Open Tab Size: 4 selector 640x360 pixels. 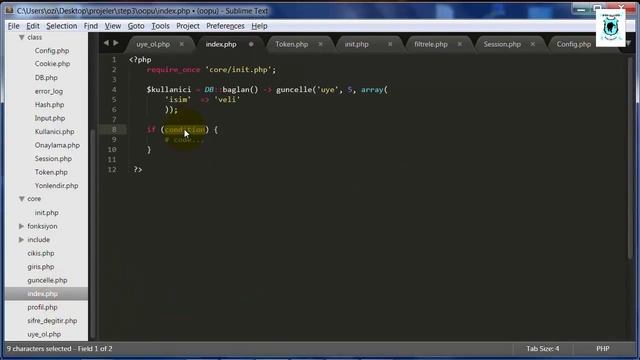pyautogui.click(x=542, y=349)
